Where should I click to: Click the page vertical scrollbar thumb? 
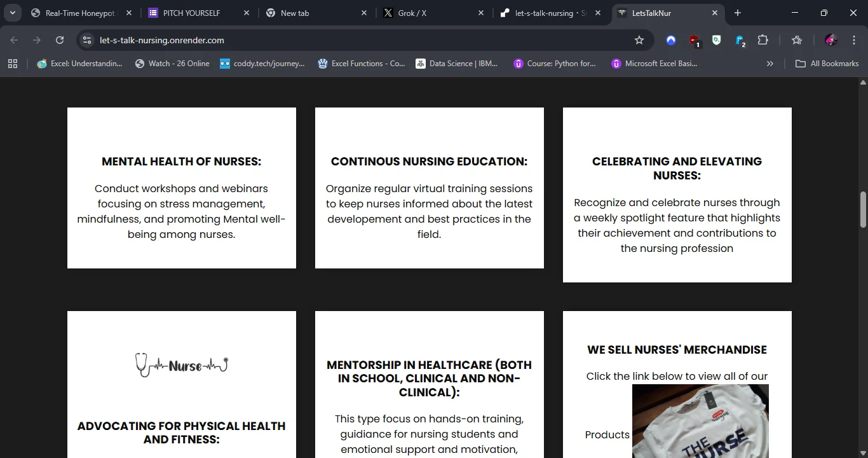tap(863, 209)
